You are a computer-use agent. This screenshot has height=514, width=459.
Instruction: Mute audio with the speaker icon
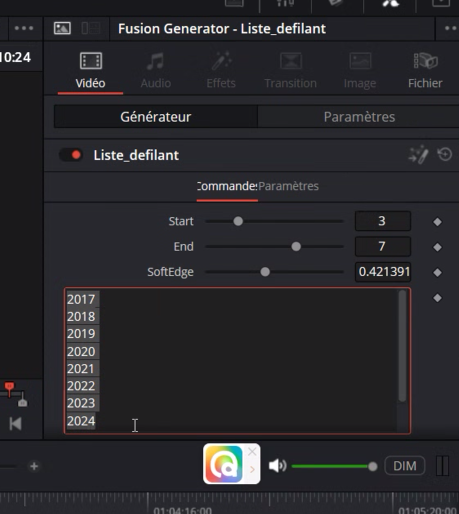[x=277, y=466]
